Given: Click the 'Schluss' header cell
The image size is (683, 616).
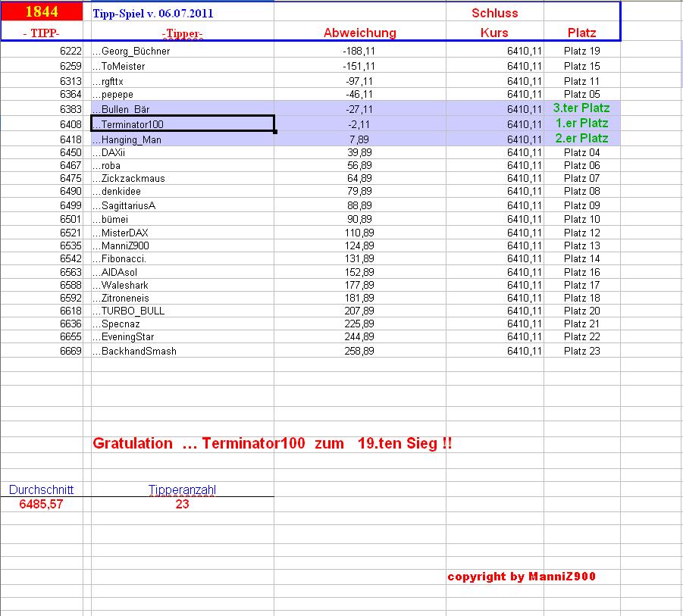Looking at the screenshot, I should [x=495, y=13].
